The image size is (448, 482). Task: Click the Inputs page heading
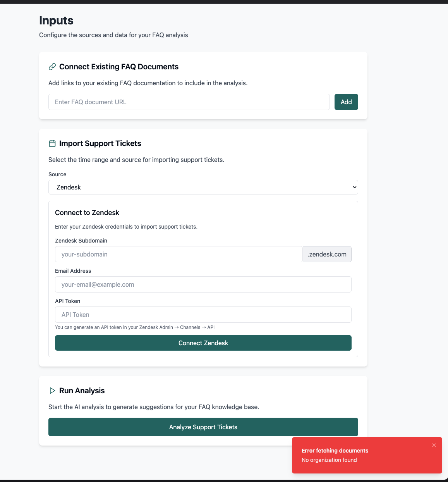pyautogui.click(x=56, y=21)
